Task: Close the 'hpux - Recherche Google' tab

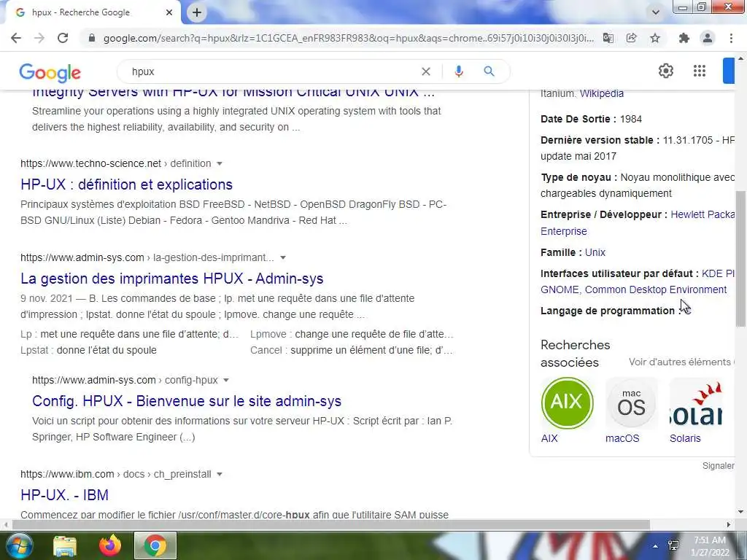Action: [169, 12]
